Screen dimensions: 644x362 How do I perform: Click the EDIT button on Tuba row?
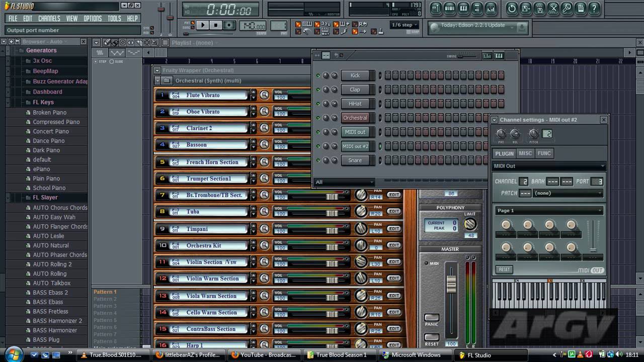[x=394, y=212]
